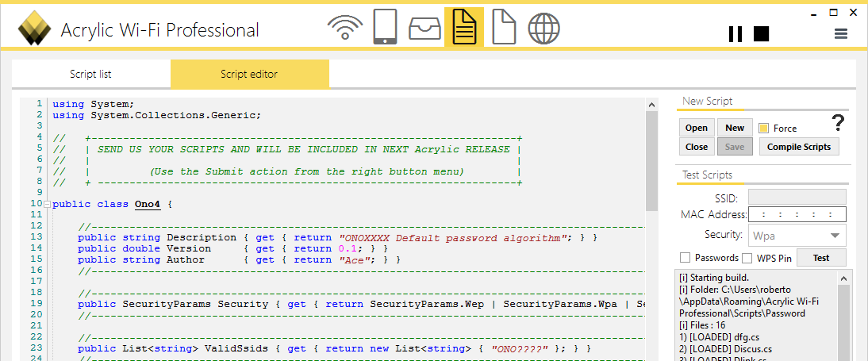Click the "ONO????" SSID string
The width and height of the screenshot is (868, 361).
click(x=519, y=349)
